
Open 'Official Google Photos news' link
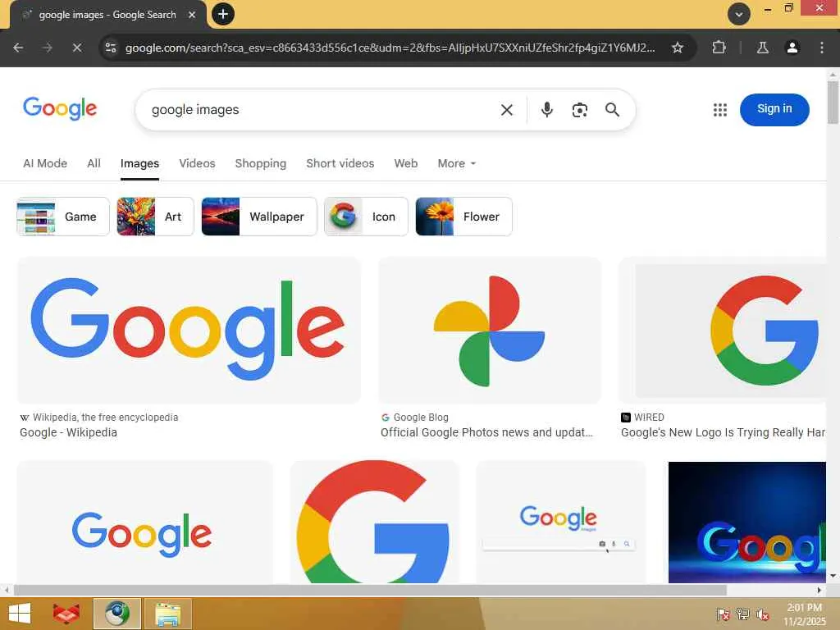tap(486, 432)
